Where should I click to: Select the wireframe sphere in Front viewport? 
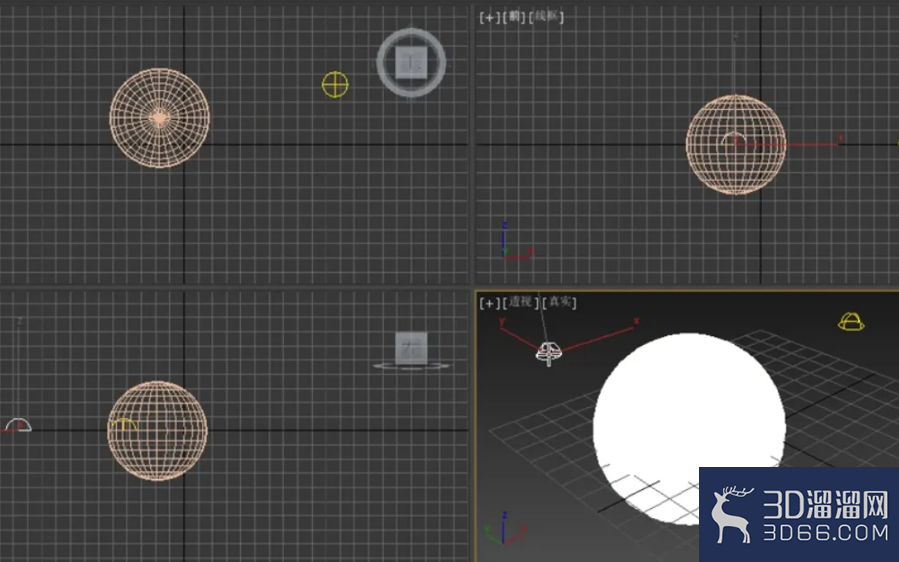[x=736, y=145]
